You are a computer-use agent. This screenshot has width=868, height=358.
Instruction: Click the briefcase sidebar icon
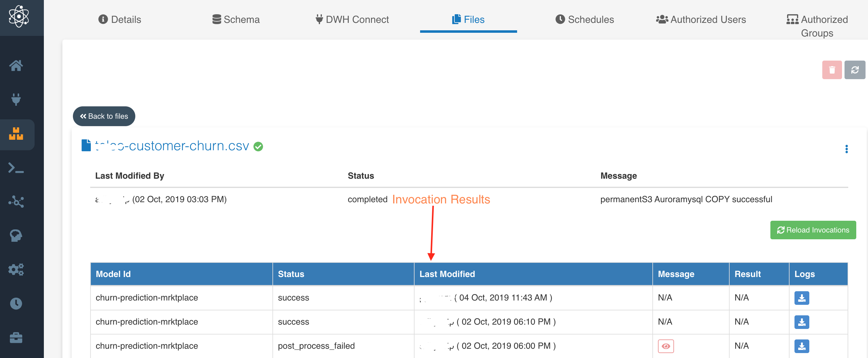(x=16, y=337)
